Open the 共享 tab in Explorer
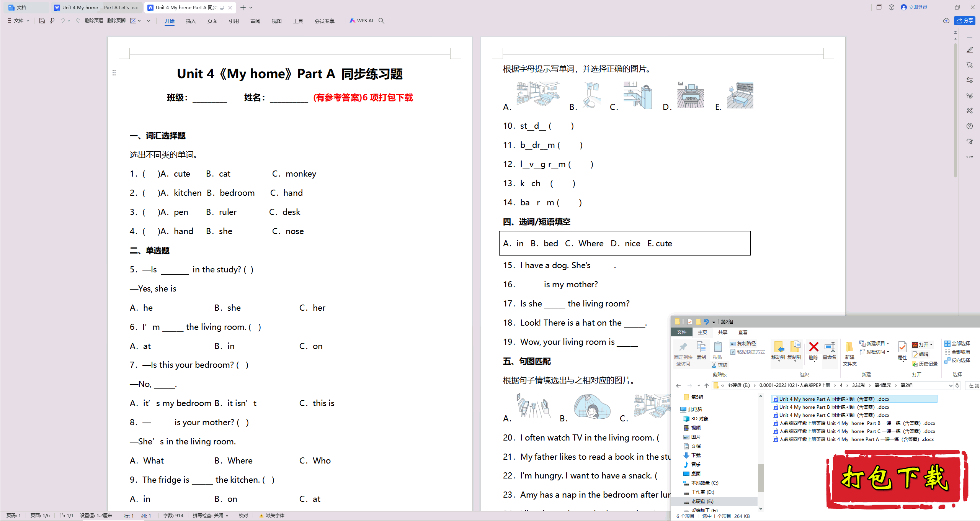Screen dimensions: 980x521 (722, 332)
